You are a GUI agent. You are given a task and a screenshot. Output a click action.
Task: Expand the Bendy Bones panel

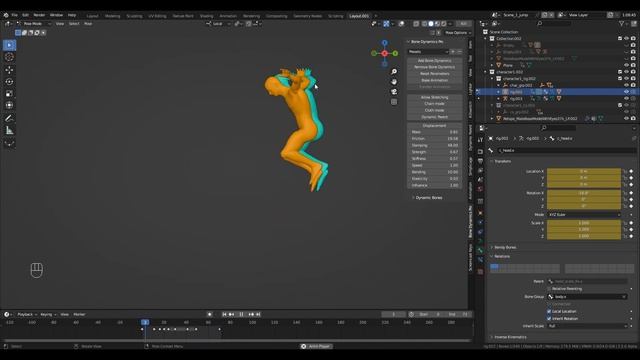click(504, 247)
